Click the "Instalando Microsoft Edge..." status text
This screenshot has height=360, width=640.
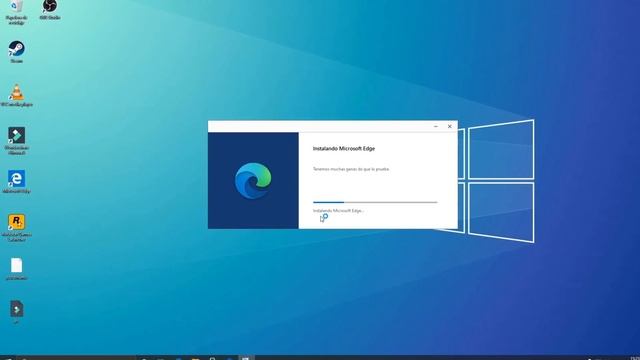coord(338,211)
